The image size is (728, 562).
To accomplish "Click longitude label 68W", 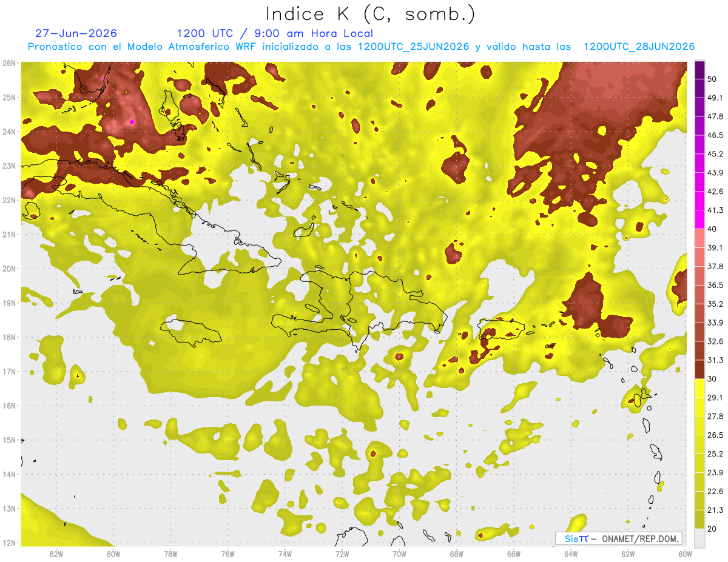I will [x=457, y=554].
